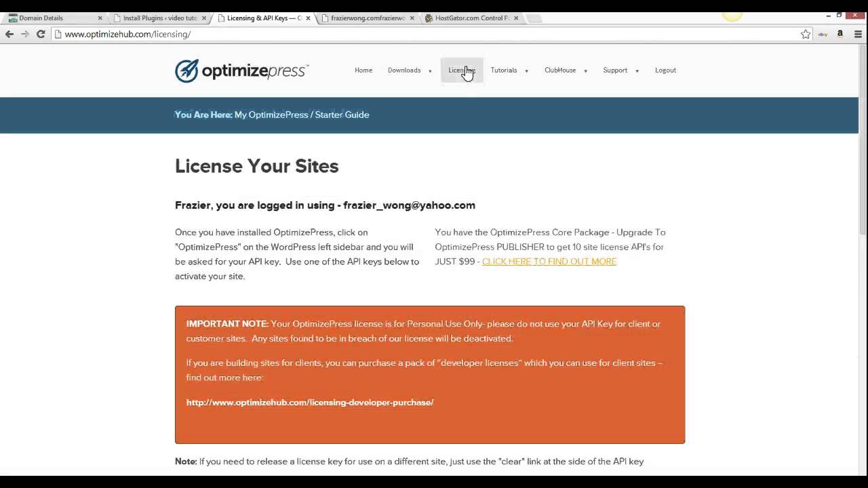868x488 pixels.
Task: Switch to the frazierwong.com tab
Action: (366, 18)
